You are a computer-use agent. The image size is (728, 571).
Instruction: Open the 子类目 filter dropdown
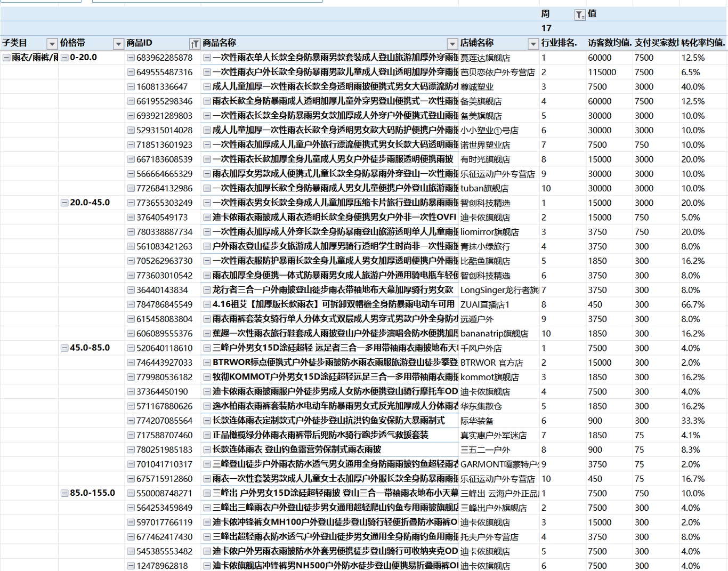coord(52,44)
